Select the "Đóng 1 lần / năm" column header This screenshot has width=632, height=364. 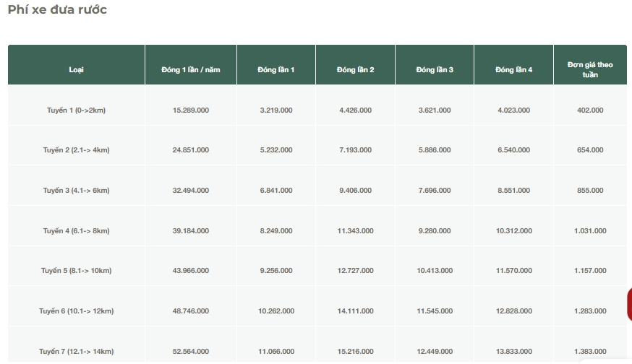pyautogui.click(x=191, y=70)
